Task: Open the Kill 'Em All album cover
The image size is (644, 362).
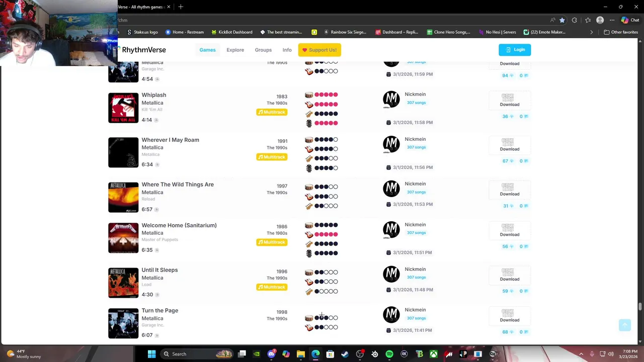Action: point(123,108)
